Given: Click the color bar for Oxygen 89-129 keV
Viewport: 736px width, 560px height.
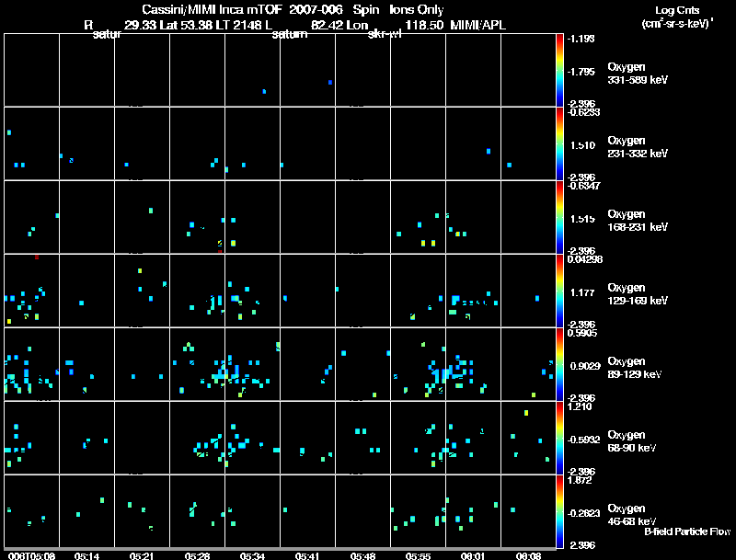Looking at the screenshot, I should [559, 364].
